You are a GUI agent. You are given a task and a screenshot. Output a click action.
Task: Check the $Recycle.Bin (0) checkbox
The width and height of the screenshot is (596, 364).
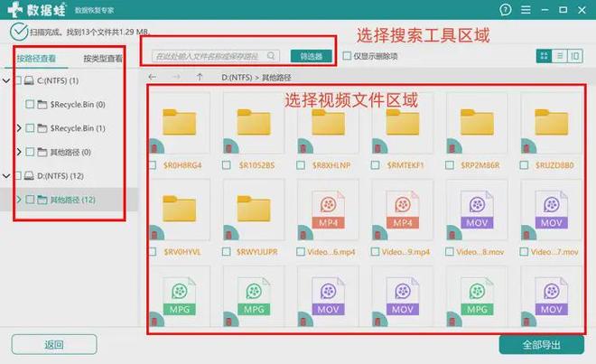(30, 104)
